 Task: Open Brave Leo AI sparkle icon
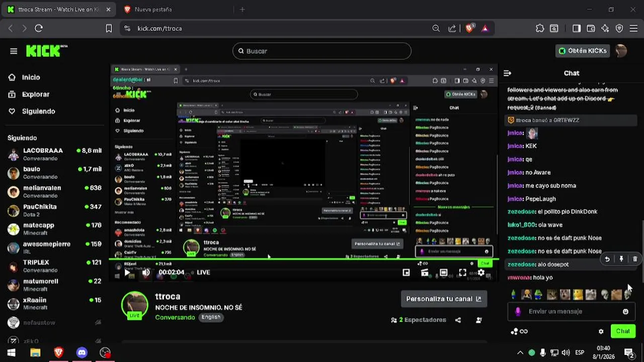[x=605, y=29]
